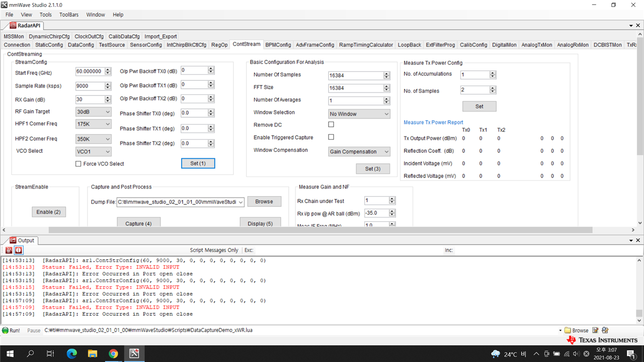644x362 pixels.
Task: Expand the Dump File path dropdown
Action: [240, 202]
